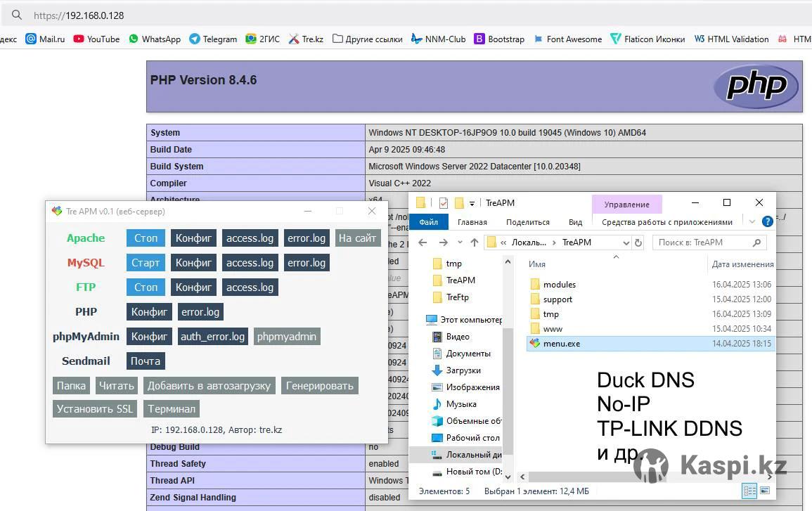Viewport: 812px width, 511px height.
Task: Click Добавить в автозагрузку
Action: point(210,386)
